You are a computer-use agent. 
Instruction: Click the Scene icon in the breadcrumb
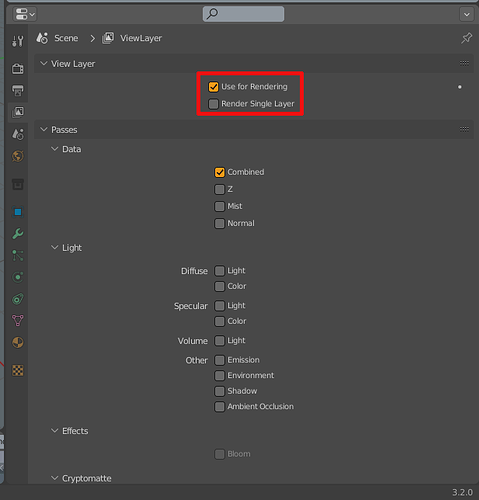click(42, 38)
